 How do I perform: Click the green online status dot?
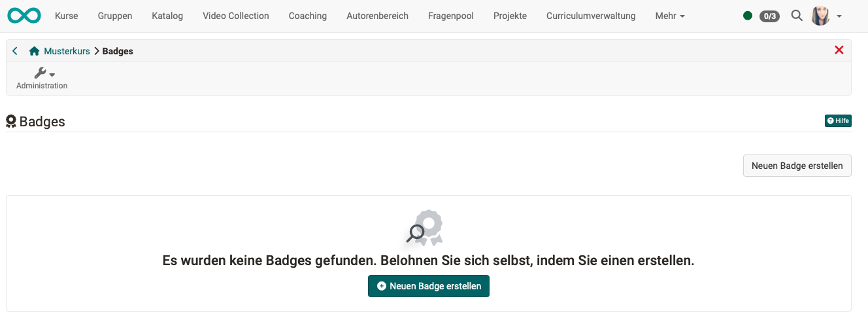748,16
